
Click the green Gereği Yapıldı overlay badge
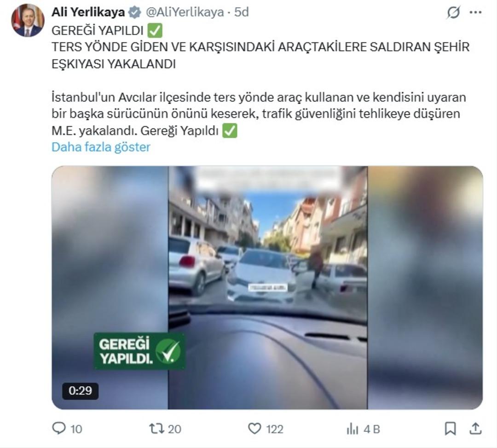click(x=139, y=351)
